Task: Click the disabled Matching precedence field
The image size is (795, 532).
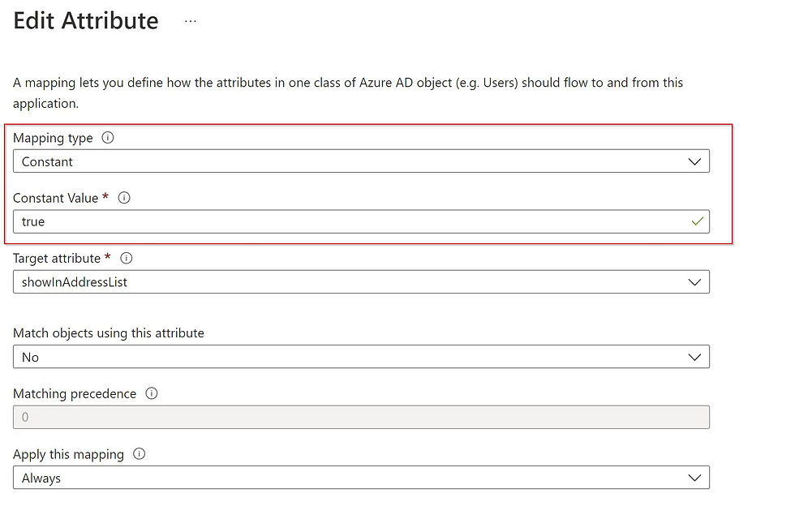Action: [x=361, y=418]
